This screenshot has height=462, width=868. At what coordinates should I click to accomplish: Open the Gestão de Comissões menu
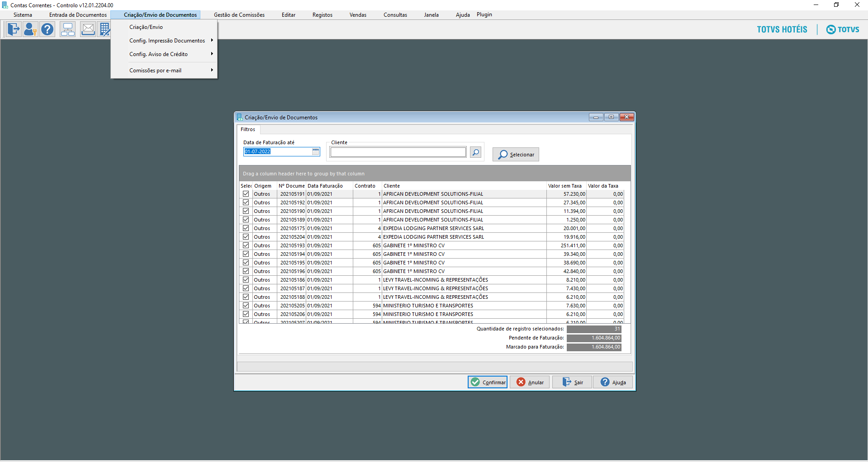(x=239, y=15)
